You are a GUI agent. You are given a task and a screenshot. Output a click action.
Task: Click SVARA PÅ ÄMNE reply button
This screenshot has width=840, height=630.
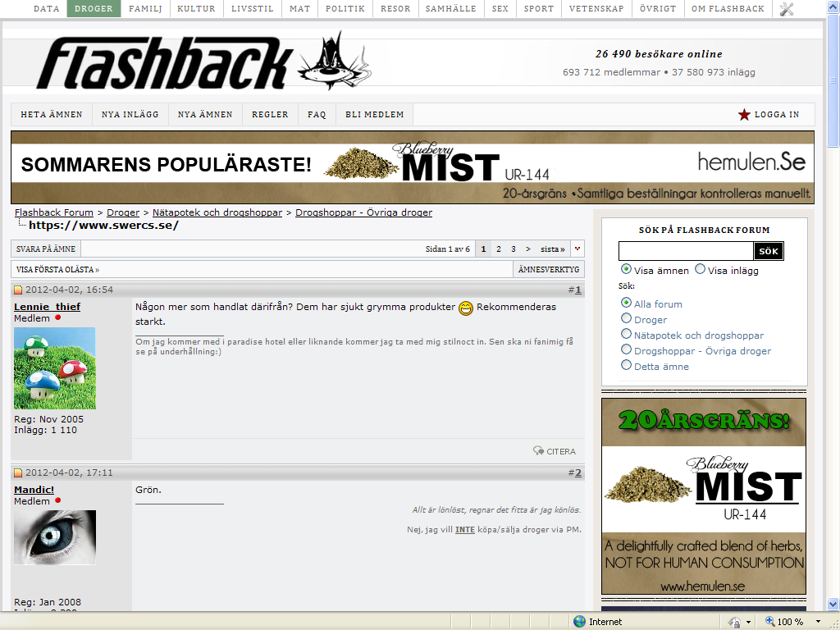[x=46, y=249]
